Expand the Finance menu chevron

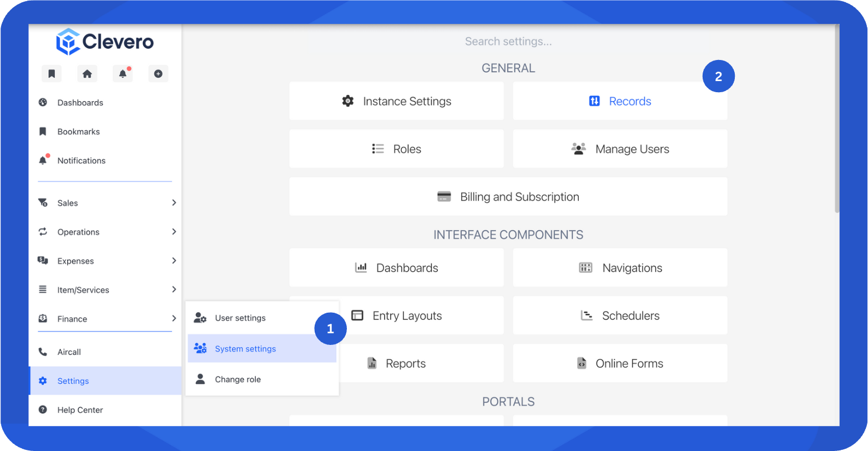coord(174,318)
